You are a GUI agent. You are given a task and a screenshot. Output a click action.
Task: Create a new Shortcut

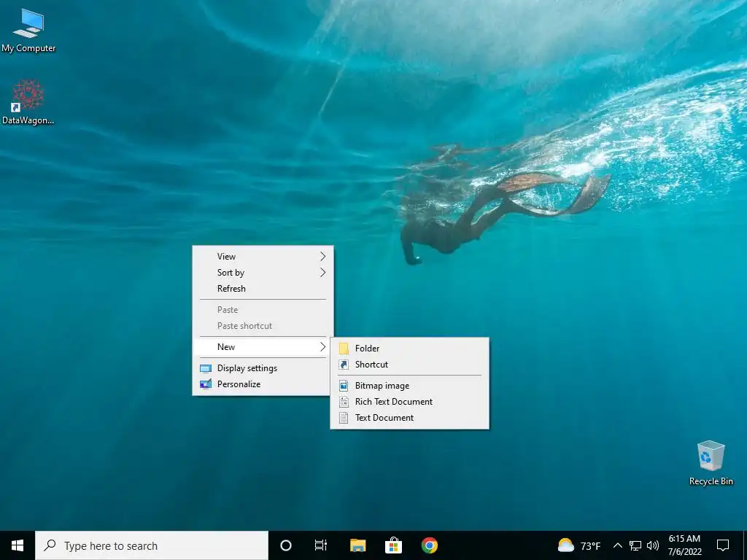(x=410, y=365)
